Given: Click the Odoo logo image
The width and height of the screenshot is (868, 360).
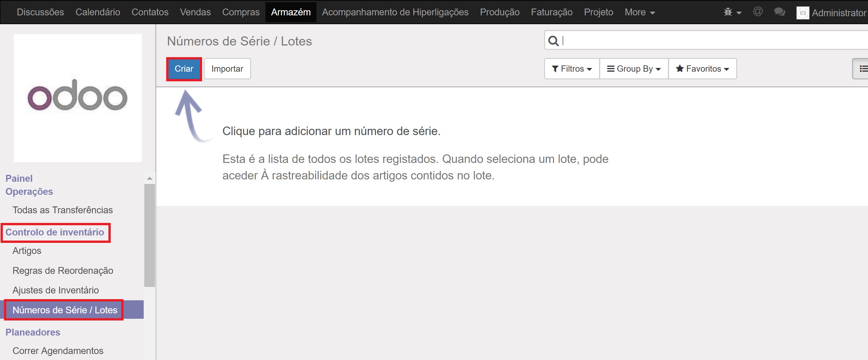Looking at the screenshot, I should tap(77, 98).
